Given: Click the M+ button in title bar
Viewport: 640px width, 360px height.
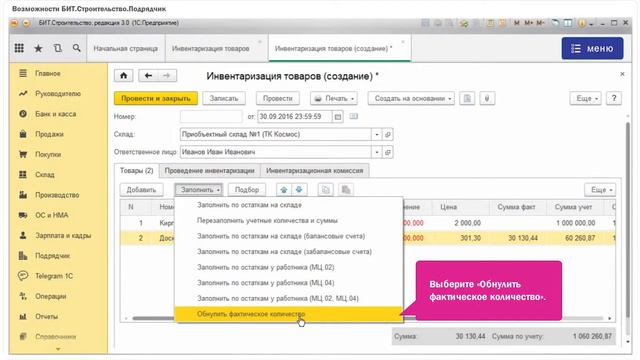Looking at the screenshot, I should (529, 23).
